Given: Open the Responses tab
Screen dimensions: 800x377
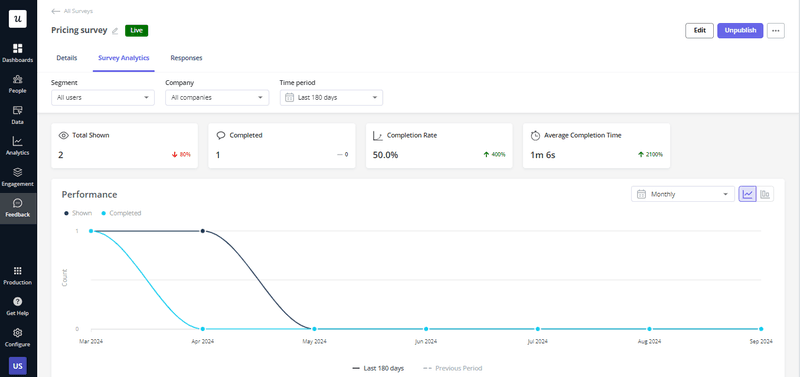Looking at the screenshot, I should pos(186,58).
